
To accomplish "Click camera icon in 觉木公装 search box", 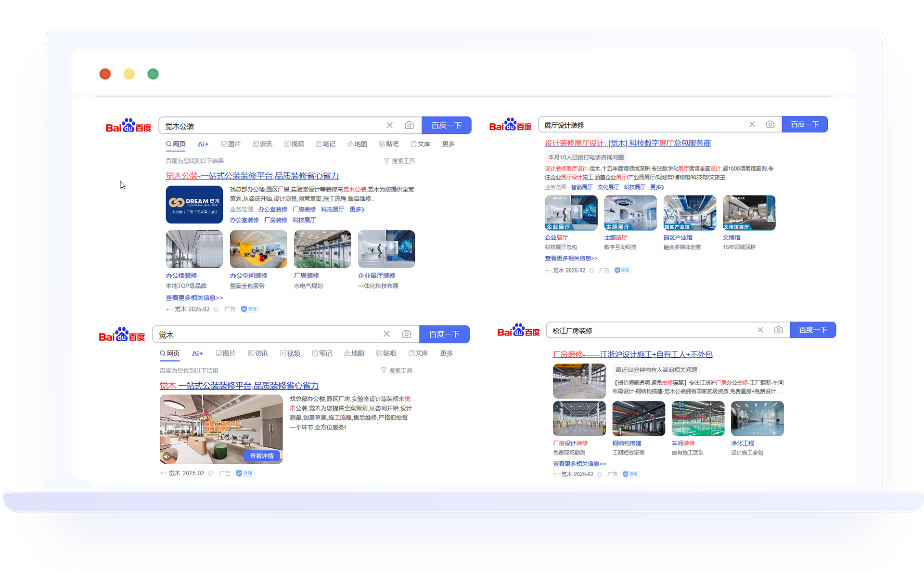I will [x=409, y=126].
